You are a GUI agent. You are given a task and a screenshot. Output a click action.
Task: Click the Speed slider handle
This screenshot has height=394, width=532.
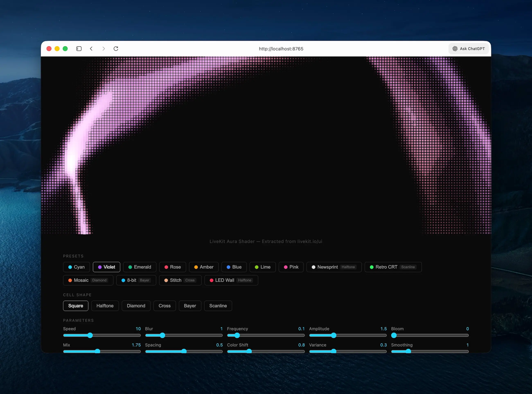click(x=90, y=335)
